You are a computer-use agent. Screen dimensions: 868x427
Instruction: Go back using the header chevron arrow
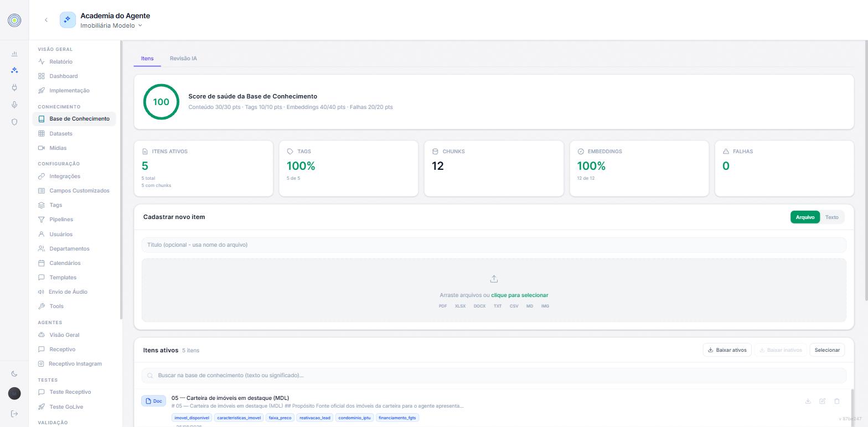pyautogui.click(x=46, y=20)
